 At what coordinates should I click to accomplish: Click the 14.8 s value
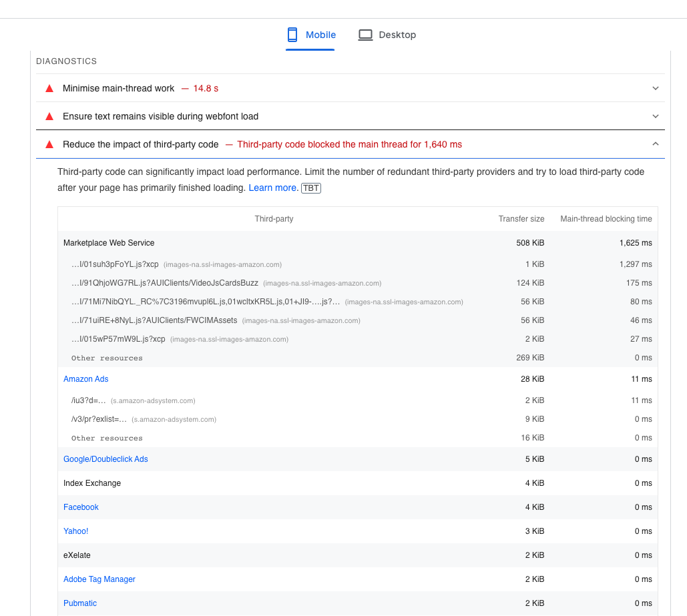tap(206, 89)
